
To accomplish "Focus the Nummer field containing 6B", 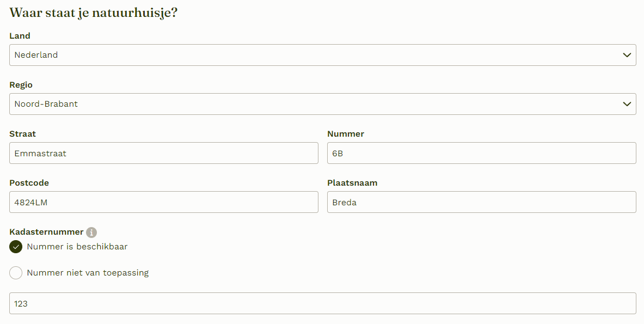I will (x=481, y=153).
